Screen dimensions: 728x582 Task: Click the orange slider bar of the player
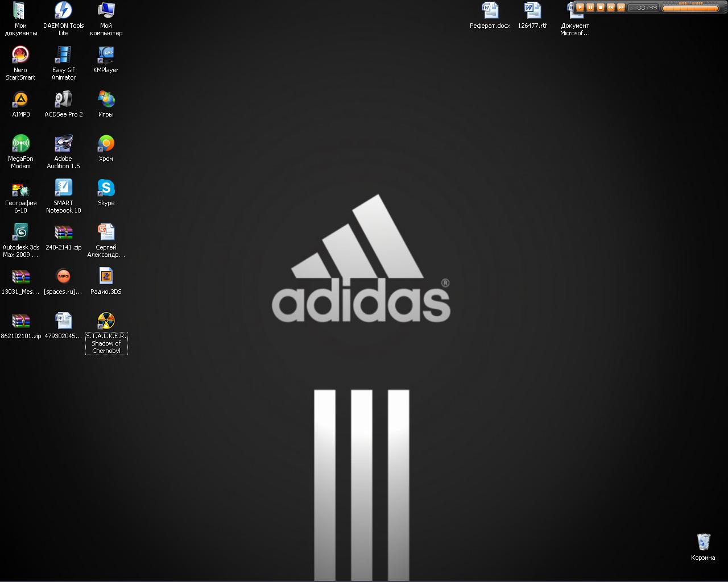tap(690, 8)
